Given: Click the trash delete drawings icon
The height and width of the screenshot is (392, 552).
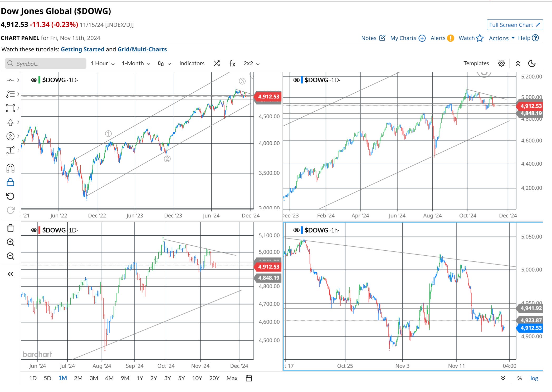Looking at the screenshot, I should tap(10, 228).
